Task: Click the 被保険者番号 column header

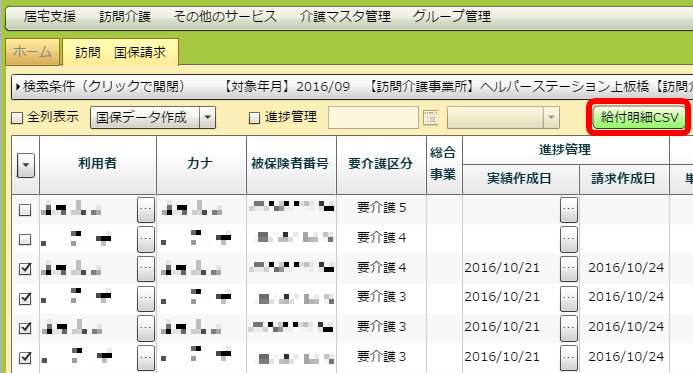Action: tap(291, 164)
